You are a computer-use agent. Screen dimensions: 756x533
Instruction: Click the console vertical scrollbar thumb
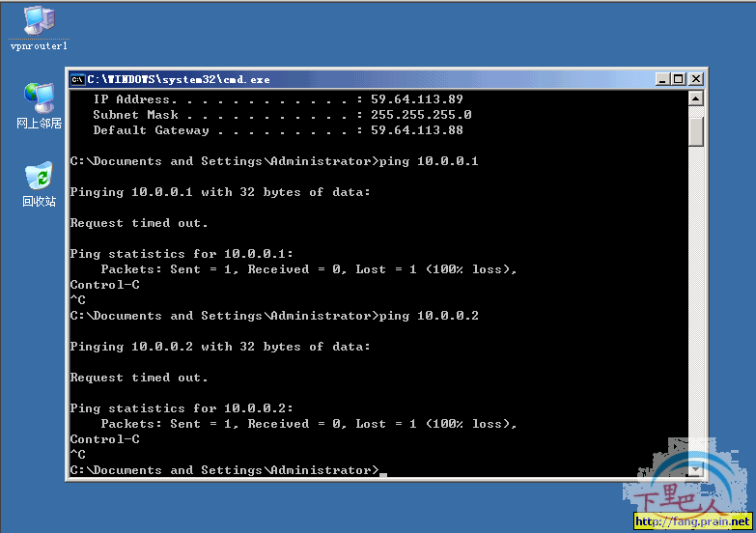point(696,131)
